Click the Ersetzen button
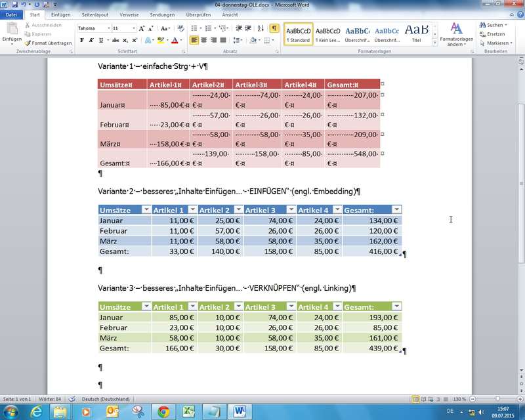Viewport: 525px width, 420px height. [495, 34]
